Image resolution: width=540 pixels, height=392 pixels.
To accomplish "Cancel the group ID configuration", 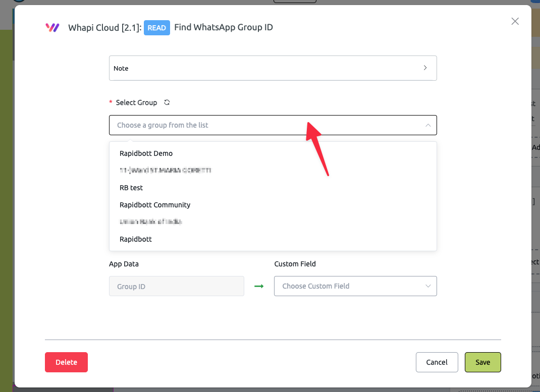I will click(437, 362).
